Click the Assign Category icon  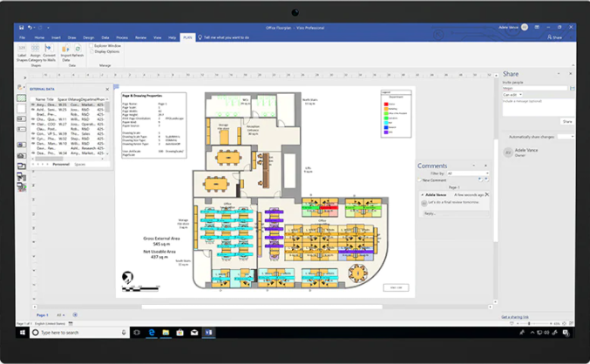pos(36,48)
